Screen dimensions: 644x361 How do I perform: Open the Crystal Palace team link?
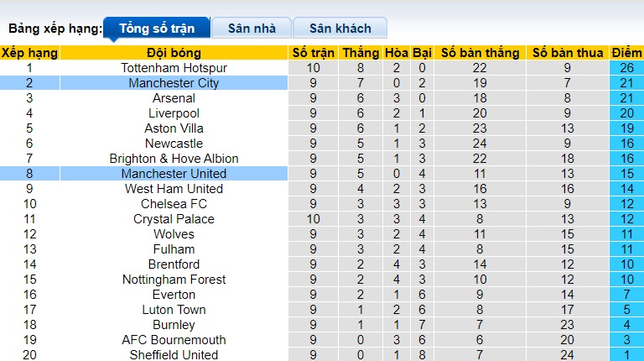[x=174, y=219]
